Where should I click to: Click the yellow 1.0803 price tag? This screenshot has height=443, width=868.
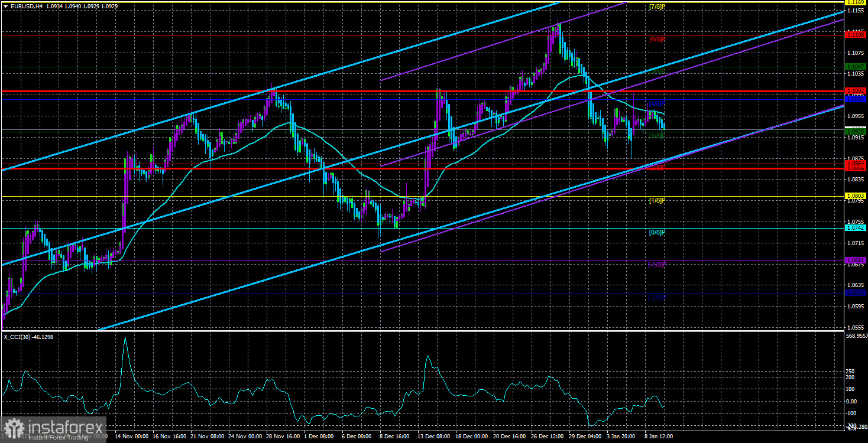(x=856, y=196)
